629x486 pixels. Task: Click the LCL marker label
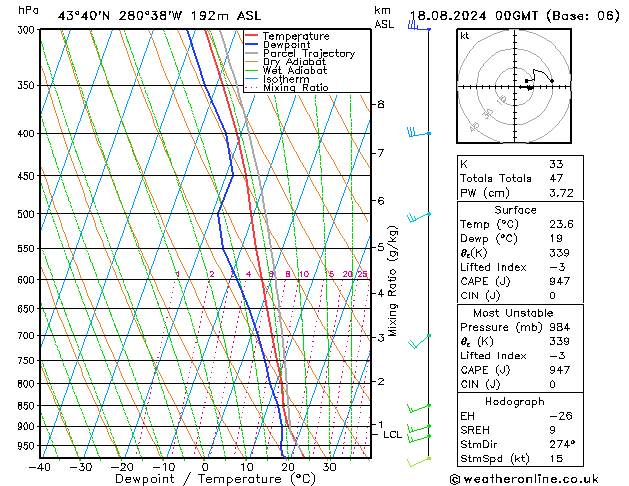(392, 434)
